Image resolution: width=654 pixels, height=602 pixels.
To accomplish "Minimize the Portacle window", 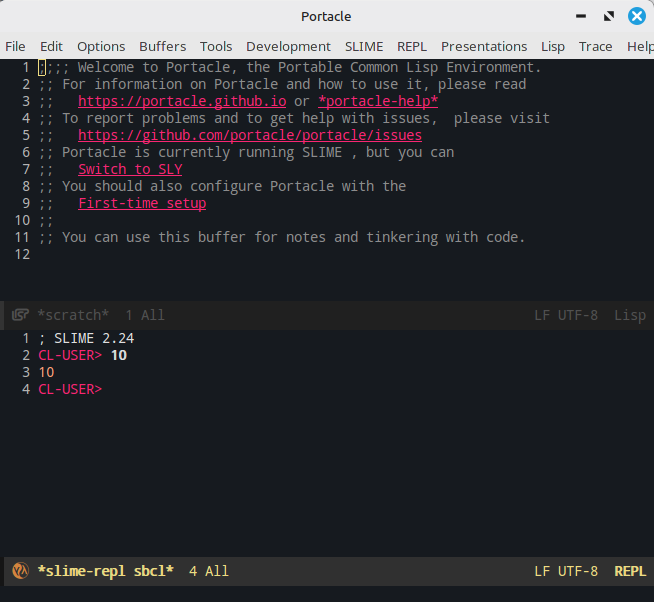I will (x=581, y=16).
